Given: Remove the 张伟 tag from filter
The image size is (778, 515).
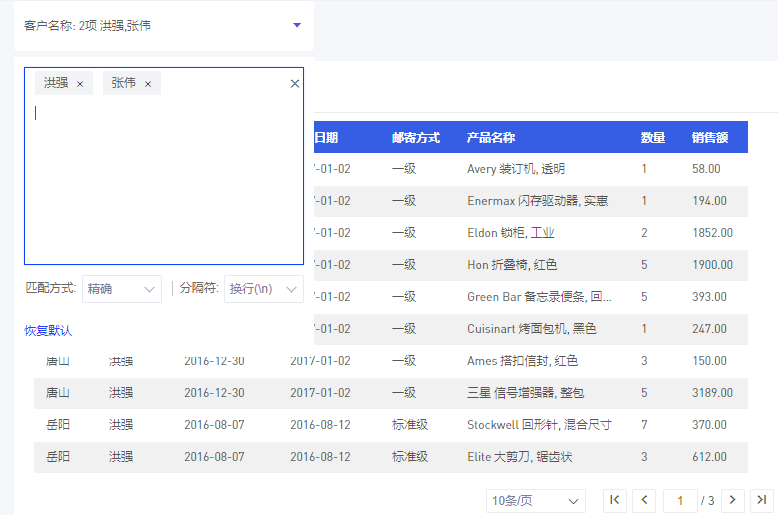Looking at the screenshot, I should click(x=148, y=84).
